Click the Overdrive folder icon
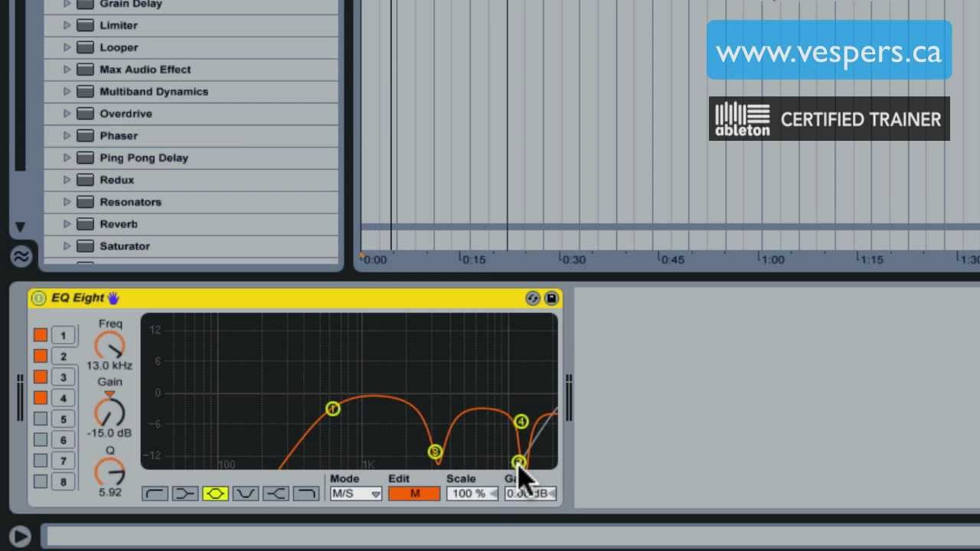This screenshot has height=551, width=980. 85,114
